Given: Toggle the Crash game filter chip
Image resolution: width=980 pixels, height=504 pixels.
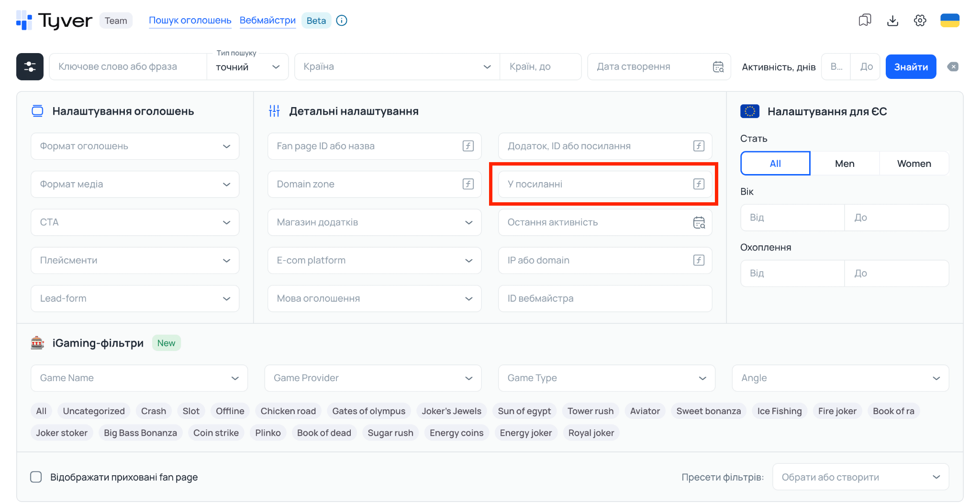Looking at the screenshot, I should tap(154, 411).
